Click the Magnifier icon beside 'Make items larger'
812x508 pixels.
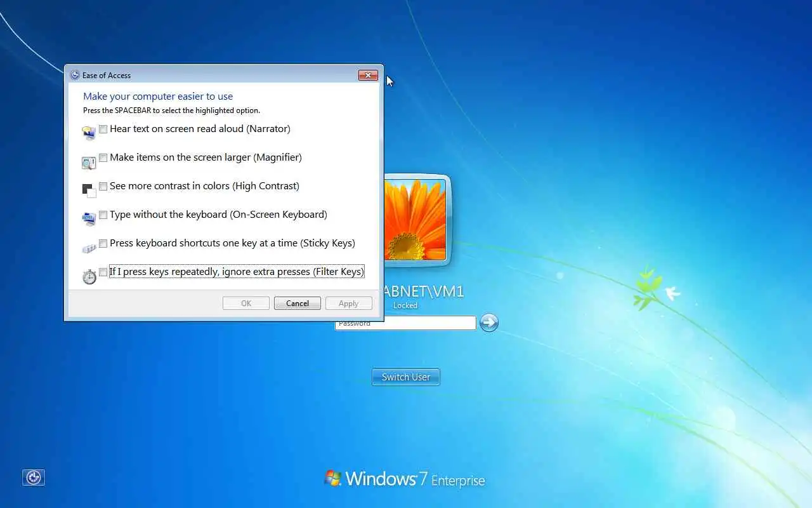point(89,163)
